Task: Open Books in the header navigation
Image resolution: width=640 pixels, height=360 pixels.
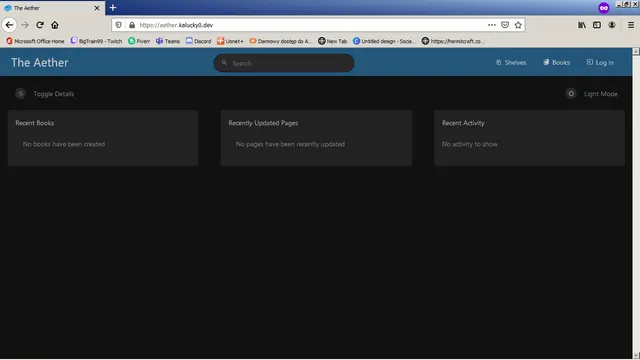Action: coord(557,62)
